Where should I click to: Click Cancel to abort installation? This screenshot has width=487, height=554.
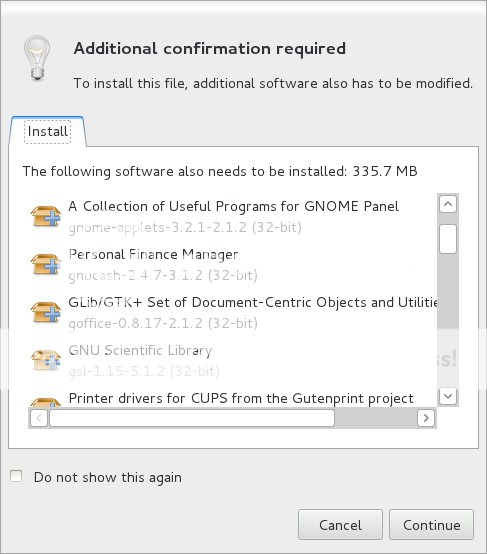coord(340,525)
